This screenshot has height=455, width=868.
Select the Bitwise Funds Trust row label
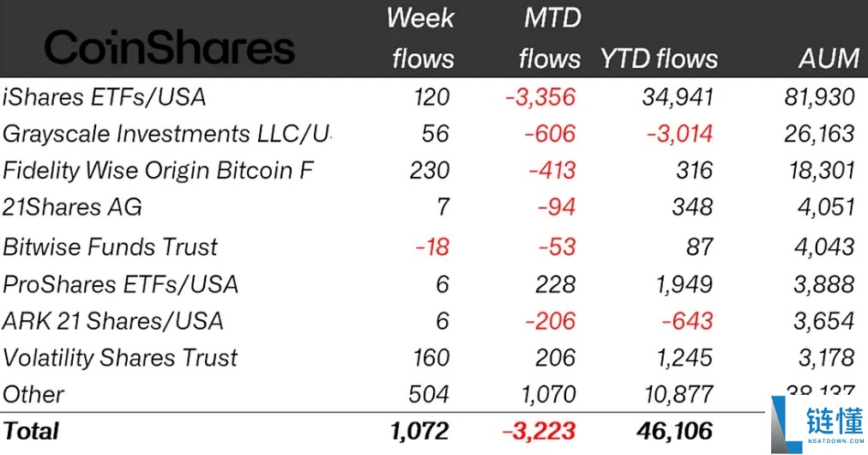click(111, 247)
